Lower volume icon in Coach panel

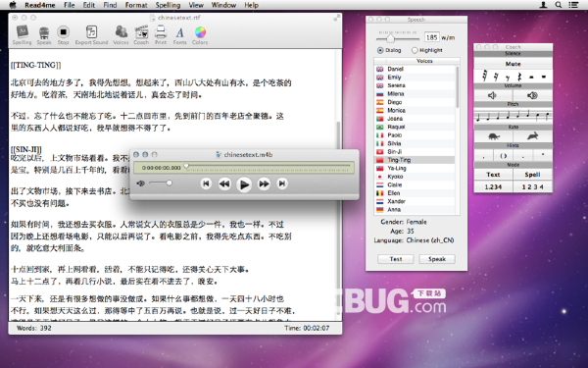click(x=493, y=95)
